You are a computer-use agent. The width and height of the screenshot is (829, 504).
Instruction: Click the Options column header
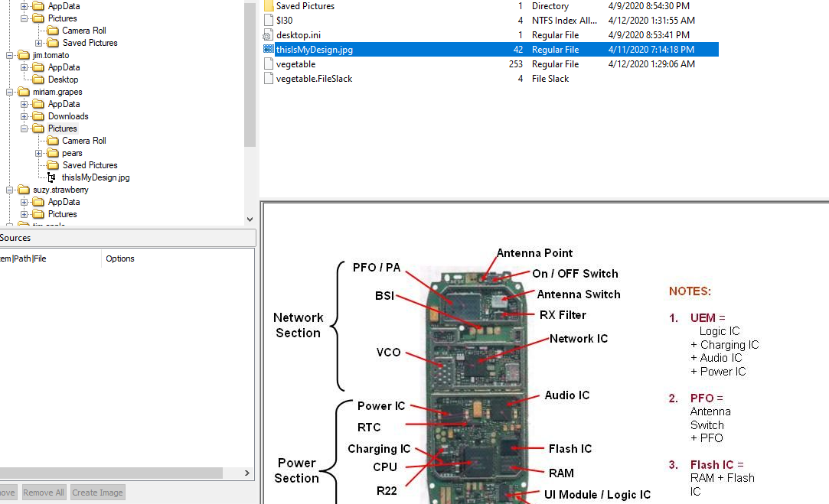coord(120,259)
